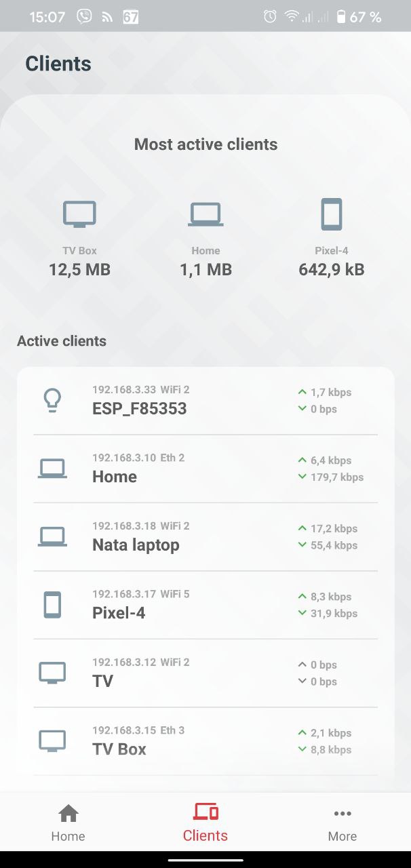
Task: Select the Clients tab in bottom navigation
Action: click(206, 823)
